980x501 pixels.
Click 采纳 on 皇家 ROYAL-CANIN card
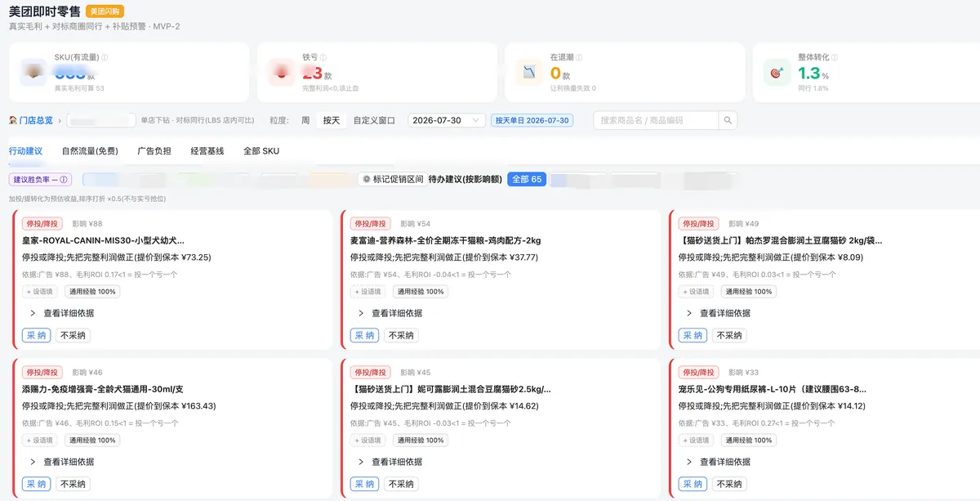tap(36, 335)
